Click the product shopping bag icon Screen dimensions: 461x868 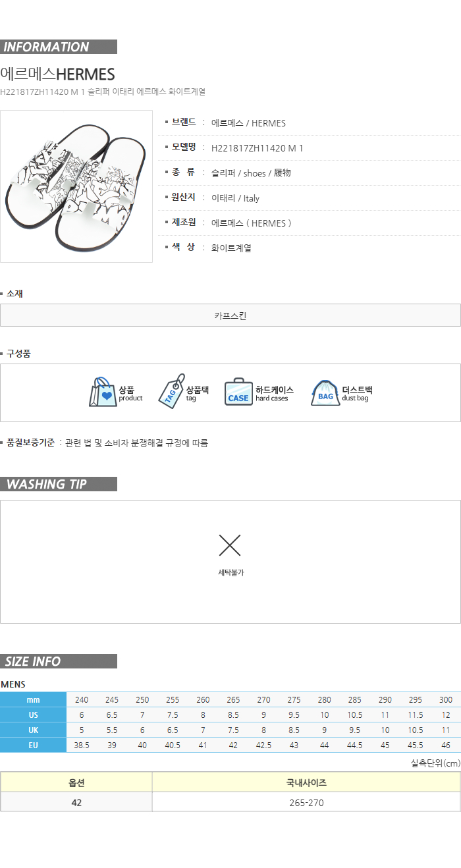(103, 392)
